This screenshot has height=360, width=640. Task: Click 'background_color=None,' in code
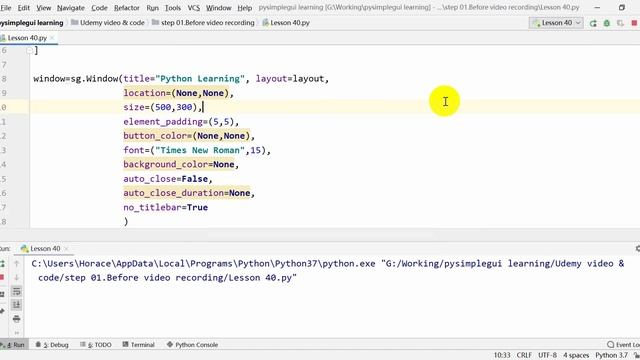coord(181,164)
